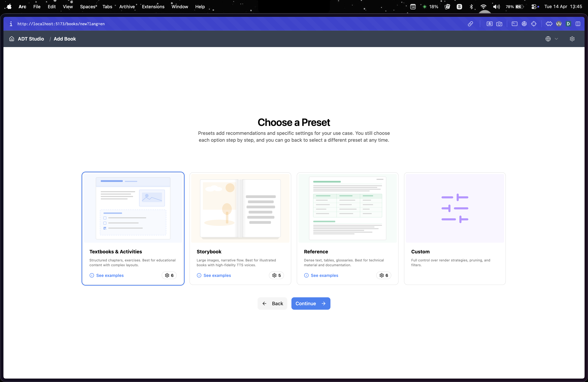Viewport: 588px width, 382px height.
Task: Open the settings gear in app header
Action: pyautogui.click(x=572, y=39)
